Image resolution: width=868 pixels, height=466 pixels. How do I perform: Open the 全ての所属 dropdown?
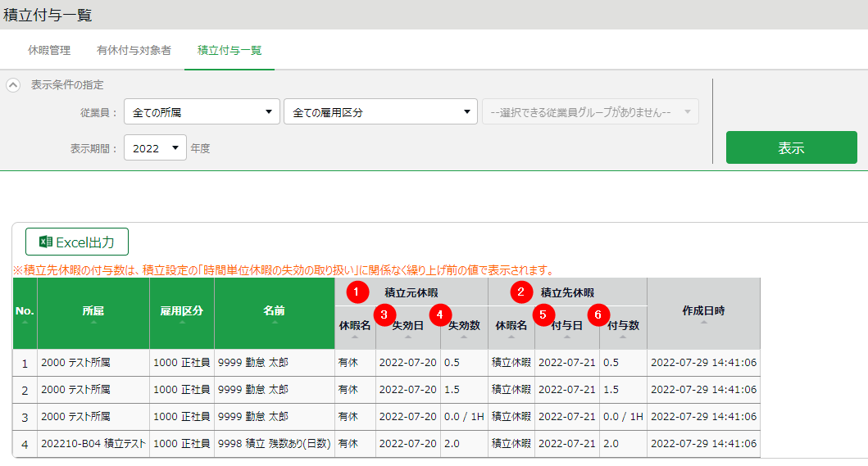point(202,112)
